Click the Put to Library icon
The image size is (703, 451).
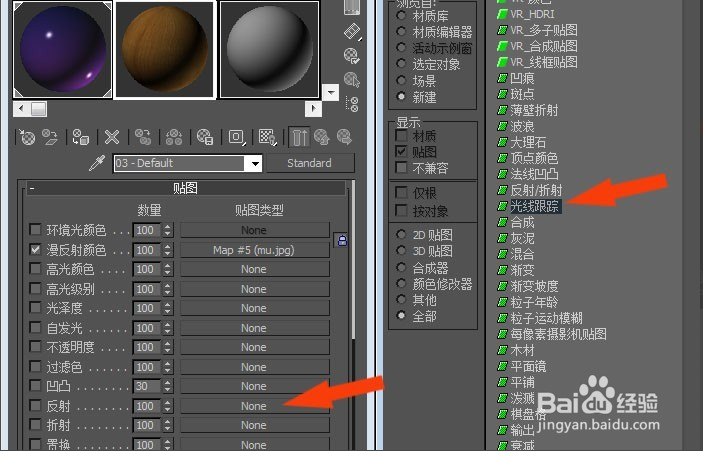point(204,137)
